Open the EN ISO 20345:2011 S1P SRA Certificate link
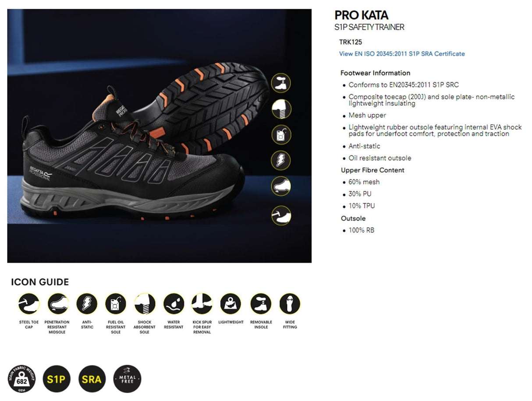The width and height of the screenshot is (532, 401). (x=402, y=54)
